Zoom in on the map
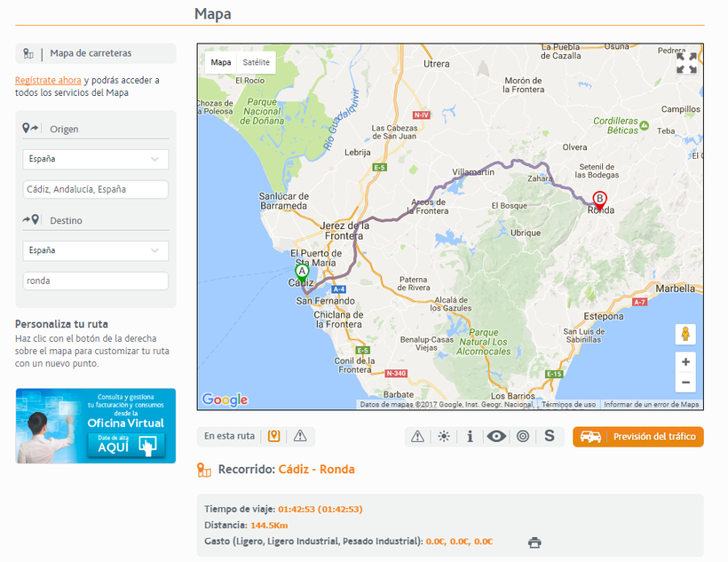The height and width of the screenshot is (562, 728). click(x=684, y=362)
